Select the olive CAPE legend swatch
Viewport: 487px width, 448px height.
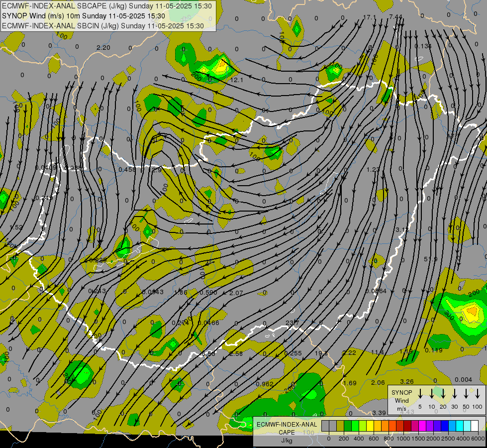(340, 426)
